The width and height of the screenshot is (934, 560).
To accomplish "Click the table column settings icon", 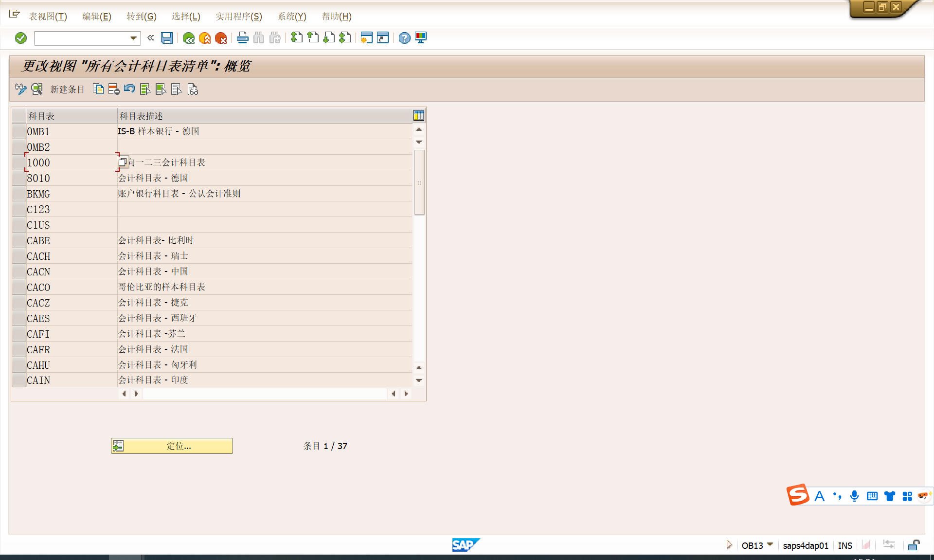I will (418, 115).
